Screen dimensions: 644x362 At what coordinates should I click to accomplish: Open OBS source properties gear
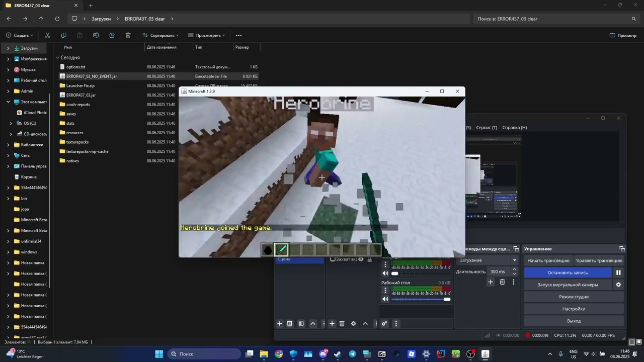(353, 323)
